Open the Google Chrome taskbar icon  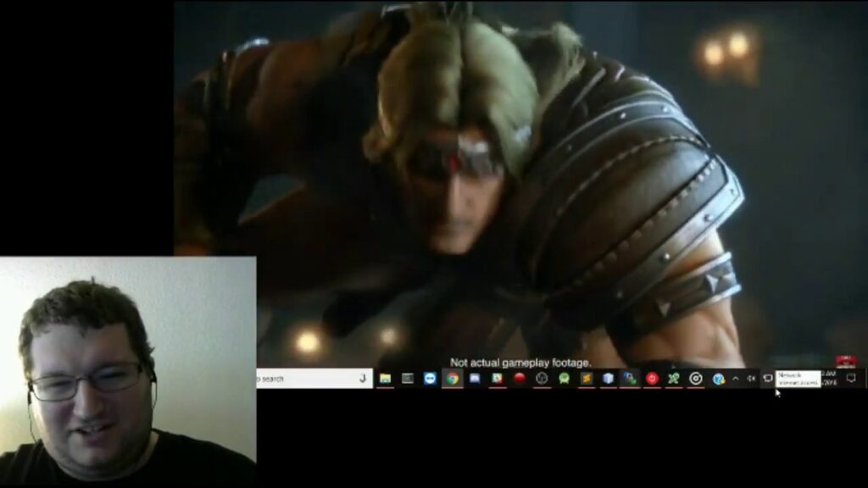453,379
